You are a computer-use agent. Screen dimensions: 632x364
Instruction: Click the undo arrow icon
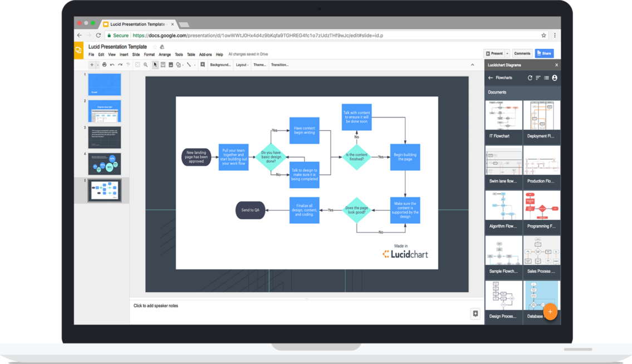click(x=112, y=65)
